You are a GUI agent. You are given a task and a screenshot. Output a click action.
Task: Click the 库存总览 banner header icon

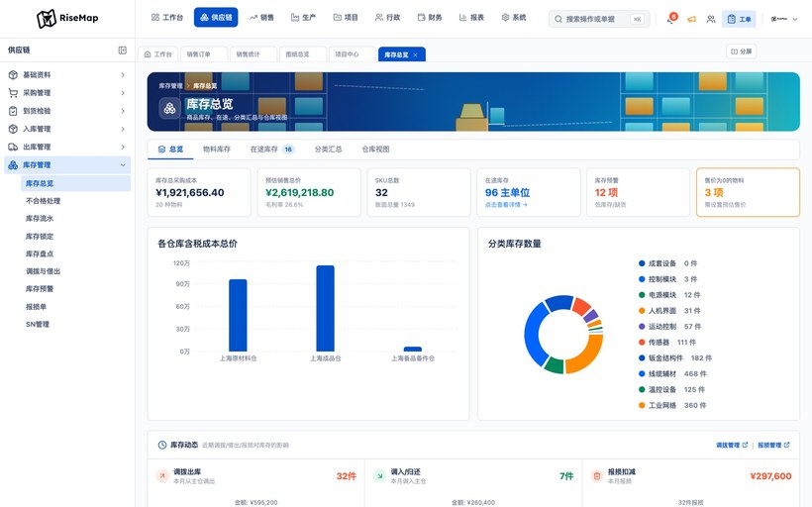[x=169, y=109]
